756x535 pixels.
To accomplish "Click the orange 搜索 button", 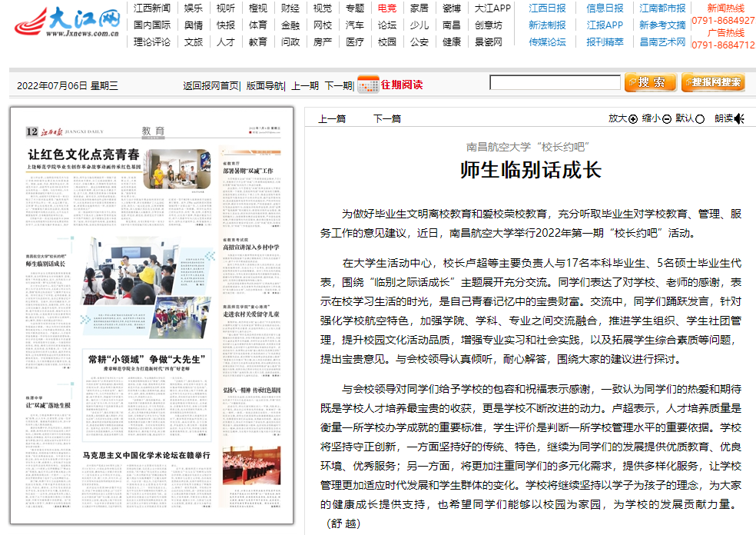I will coord(650,82).
